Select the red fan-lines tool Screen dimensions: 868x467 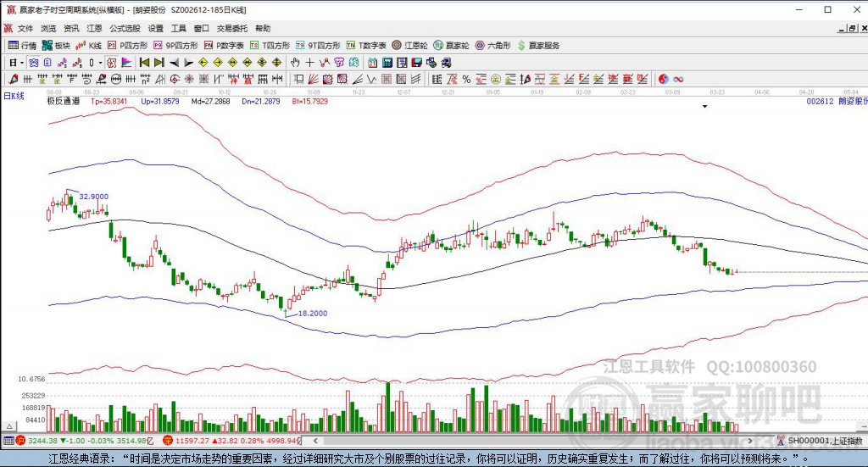(313, 79)
